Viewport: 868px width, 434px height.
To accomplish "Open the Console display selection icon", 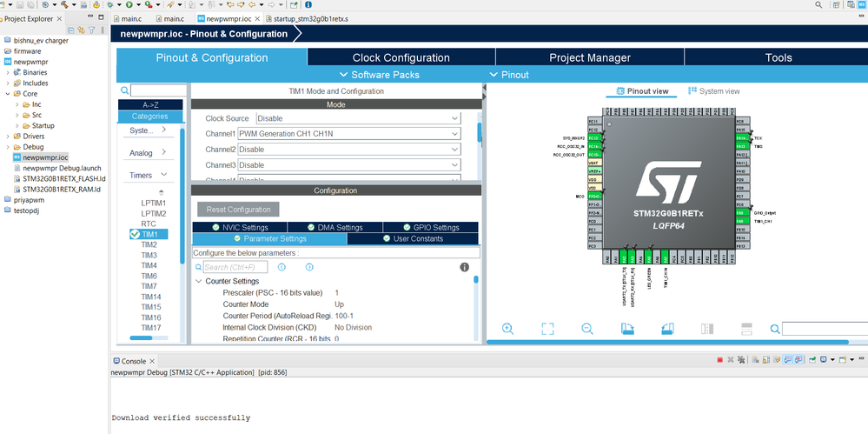I will pos(825,360).
